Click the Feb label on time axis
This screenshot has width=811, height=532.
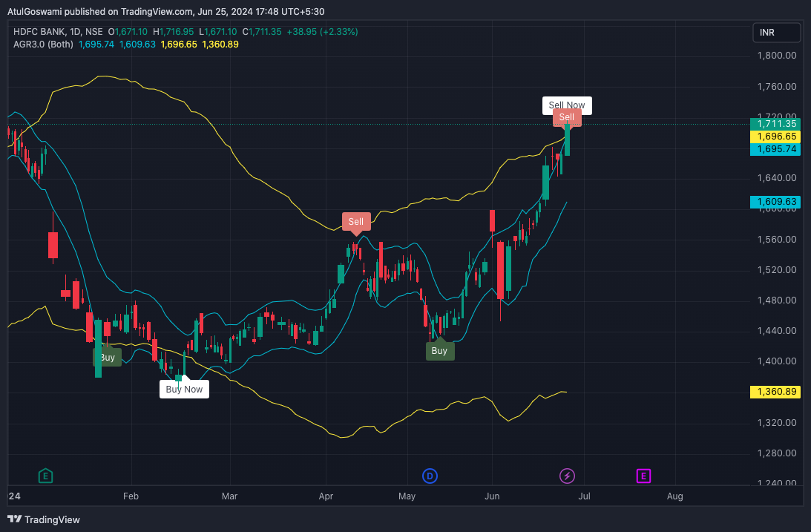coord(131,496)
